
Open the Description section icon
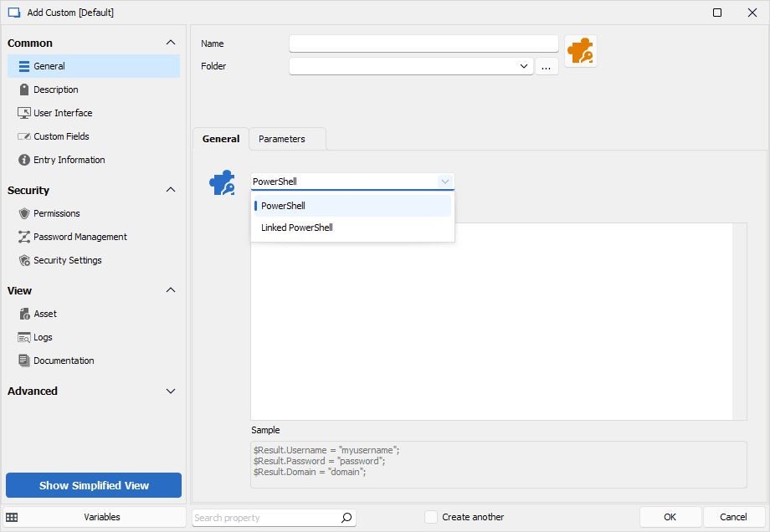(x=24, y=90)
